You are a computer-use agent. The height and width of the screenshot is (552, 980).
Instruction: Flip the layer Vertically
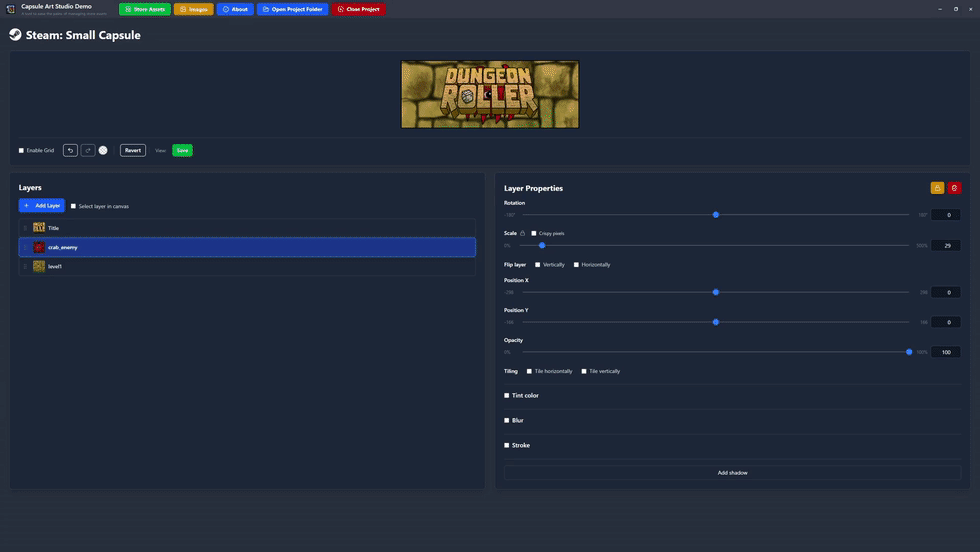point(538,264)
